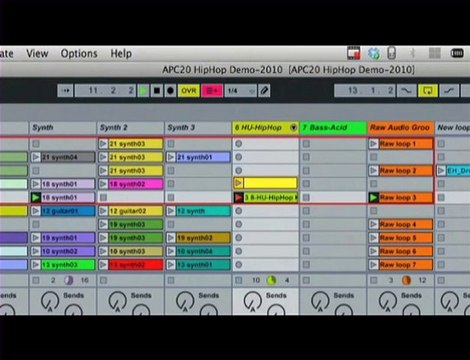Viewport: 470px width, 360px height.
Task: Stop clips in the HU-HipHop track
Action: point(238,280)
